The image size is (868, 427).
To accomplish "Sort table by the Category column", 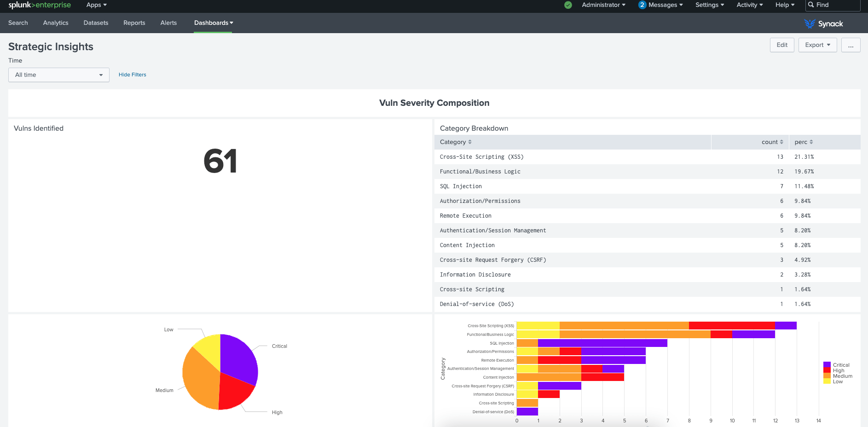I will pos(455,142).
